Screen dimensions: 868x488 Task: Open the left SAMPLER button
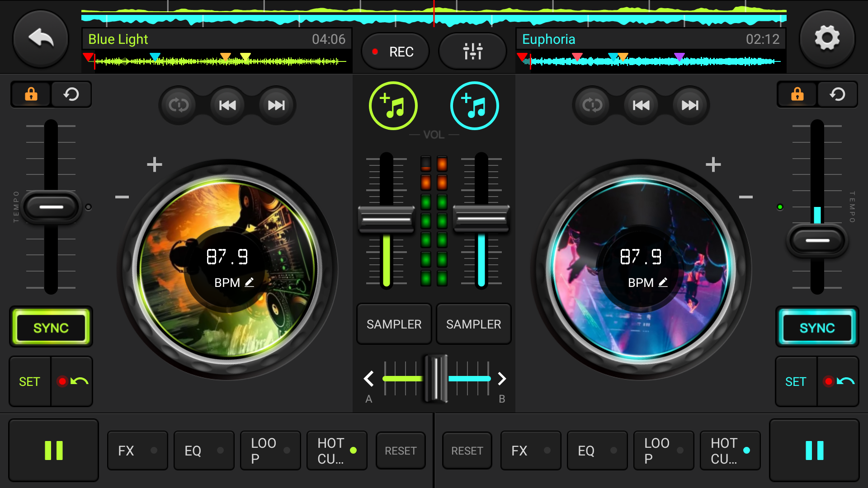(x=394, y=324)
